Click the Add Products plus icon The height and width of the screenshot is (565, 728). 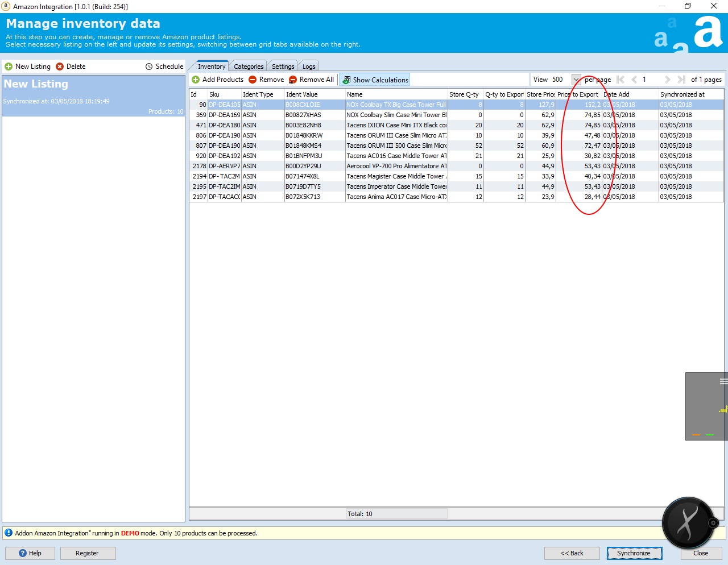[196, 80]
